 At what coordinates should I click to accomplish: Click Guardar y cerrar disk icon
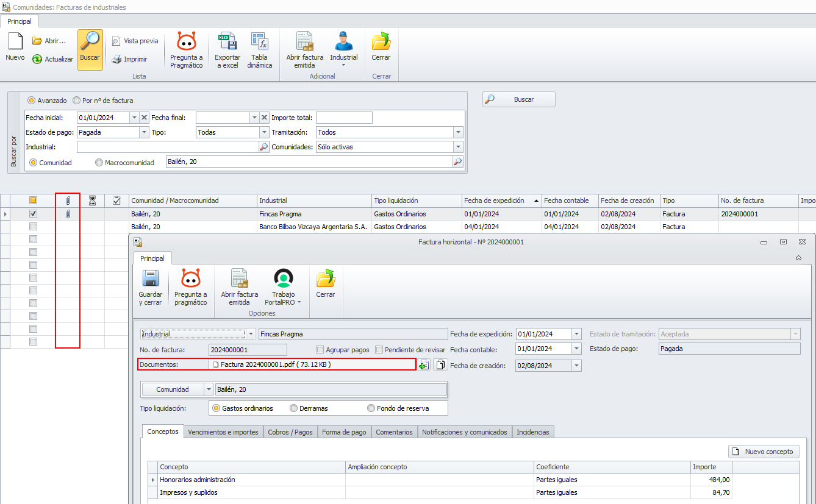pyautogui.click(x=150, y=279)
